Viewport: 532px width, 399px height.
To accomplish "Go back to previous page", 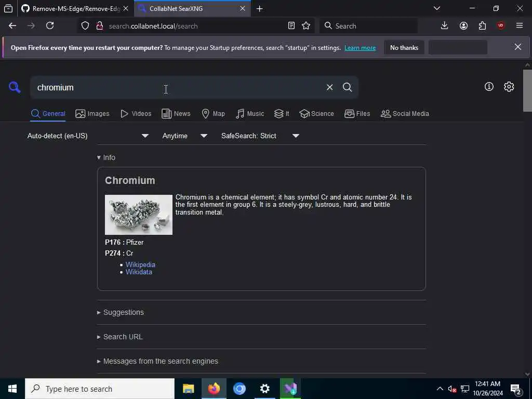I will point(12,26).
